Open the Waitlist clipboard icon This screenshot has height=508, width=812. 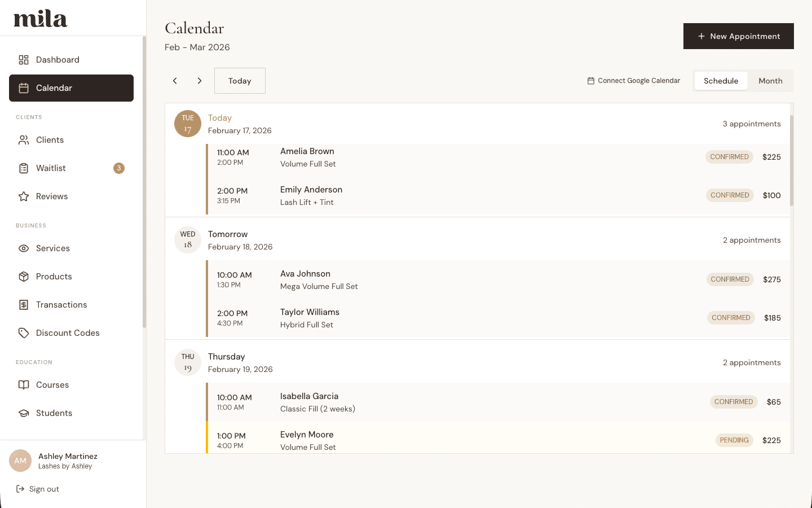click(24, 168)
